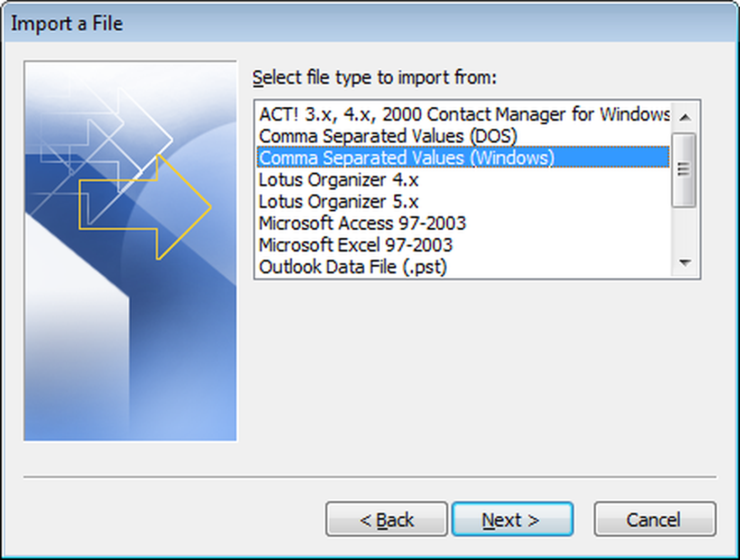This screenshot has width=740, height=560.
Task: Pick Lotus Organizer 4.x from list
Action: click(x=338, y=180)
